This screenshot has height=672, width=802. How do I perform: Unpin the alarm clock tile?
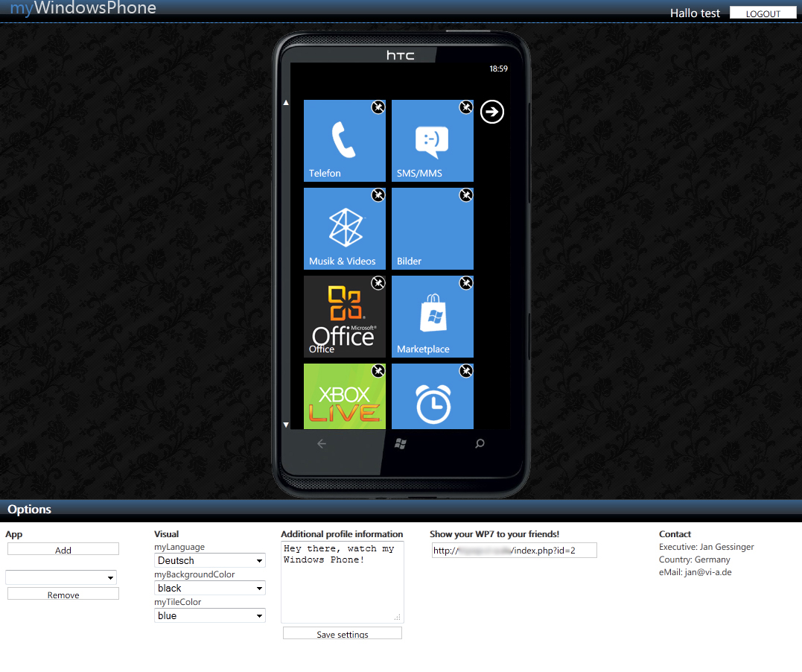click(x=466, y=371)
